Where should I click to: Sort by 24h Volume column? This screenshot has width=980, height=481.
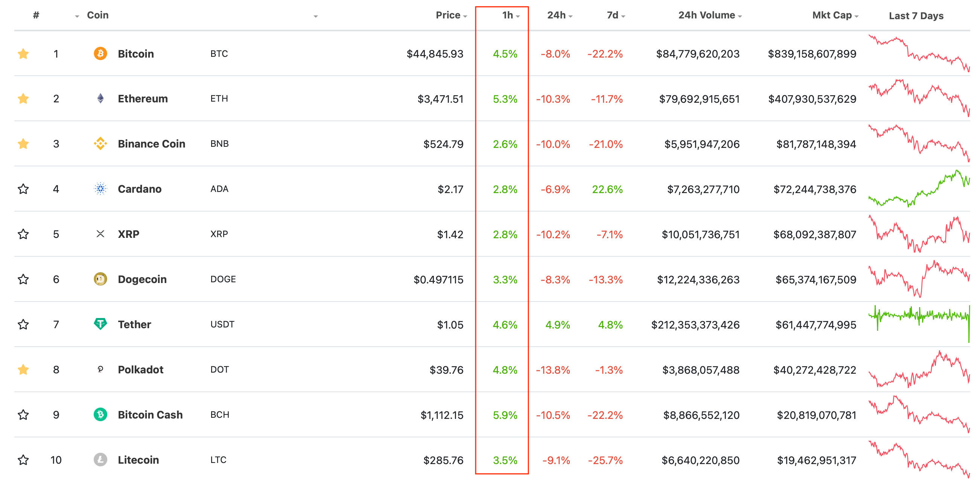(x=710, y=15)
